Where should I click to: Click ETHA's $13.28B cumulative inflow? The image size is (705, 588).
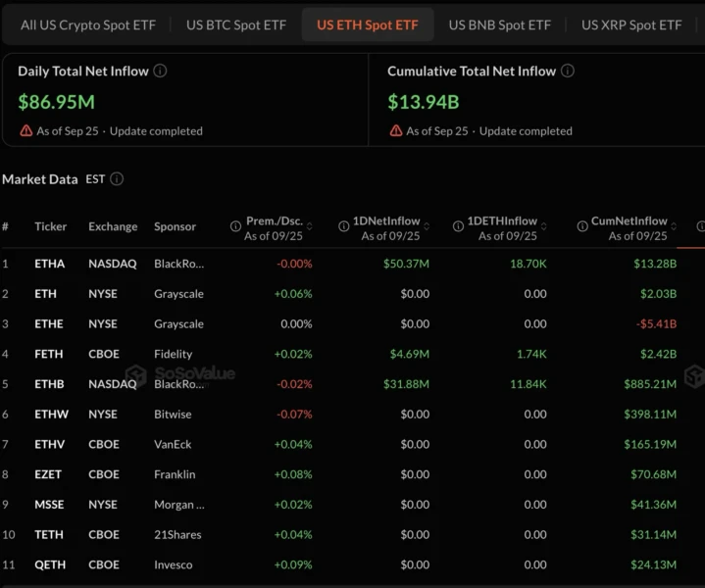[655, 264]
